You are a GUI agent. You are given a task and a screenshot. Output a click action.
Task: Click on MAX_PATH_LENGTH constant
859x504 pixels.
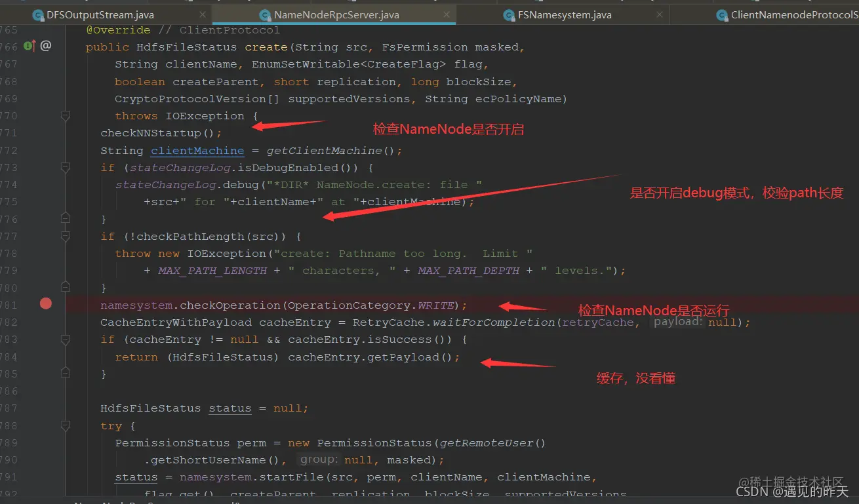tap(212, 271)
